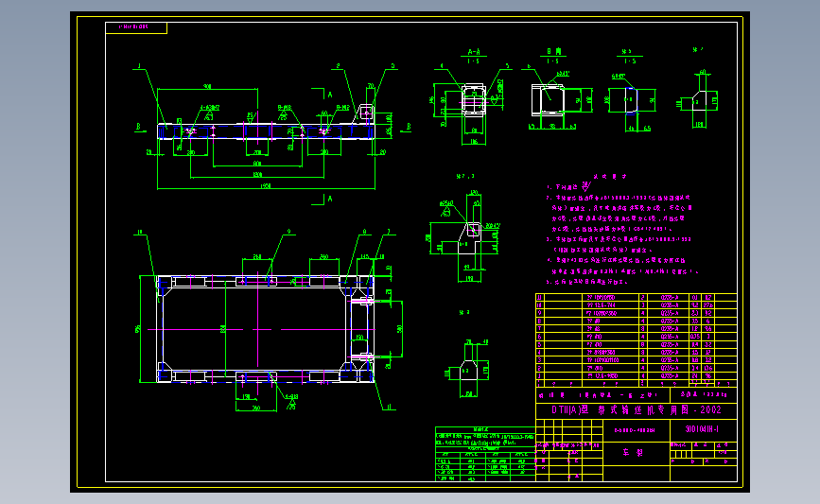Click callout number 6 on the B向 view
820x504 pixels.
coord(529,66)
